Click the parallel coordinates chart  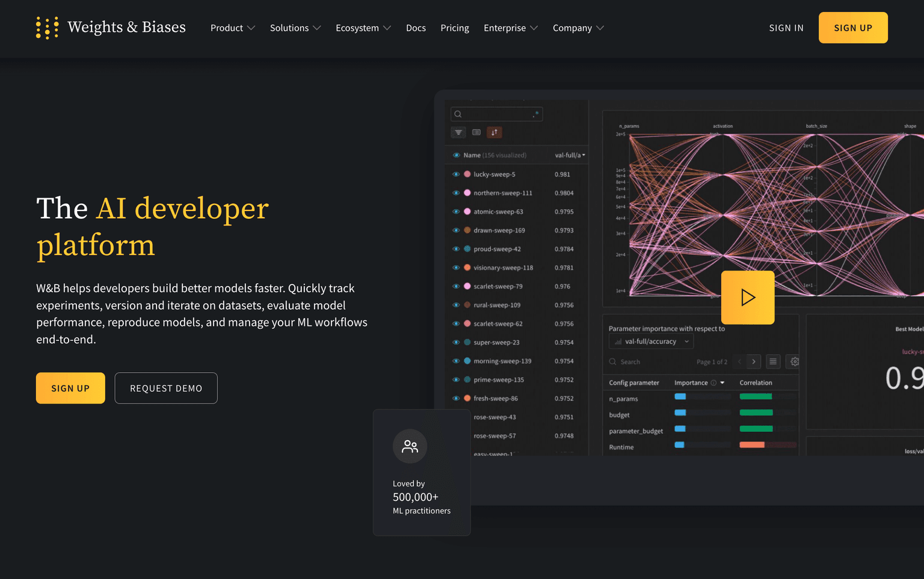763,209
